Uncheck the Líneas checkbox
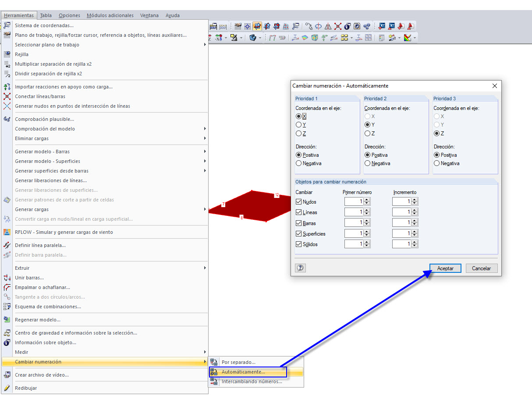532x395 pixels. (x=299, y=212)
